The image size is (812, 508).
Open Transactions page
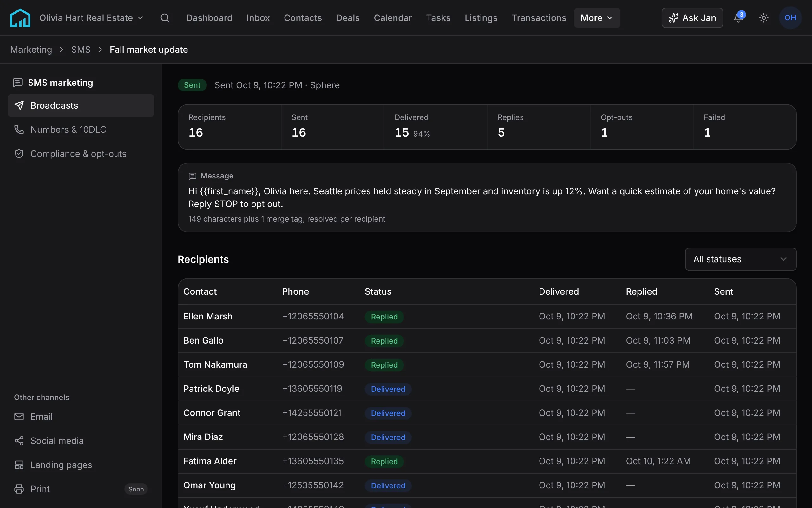pos(539,18)
